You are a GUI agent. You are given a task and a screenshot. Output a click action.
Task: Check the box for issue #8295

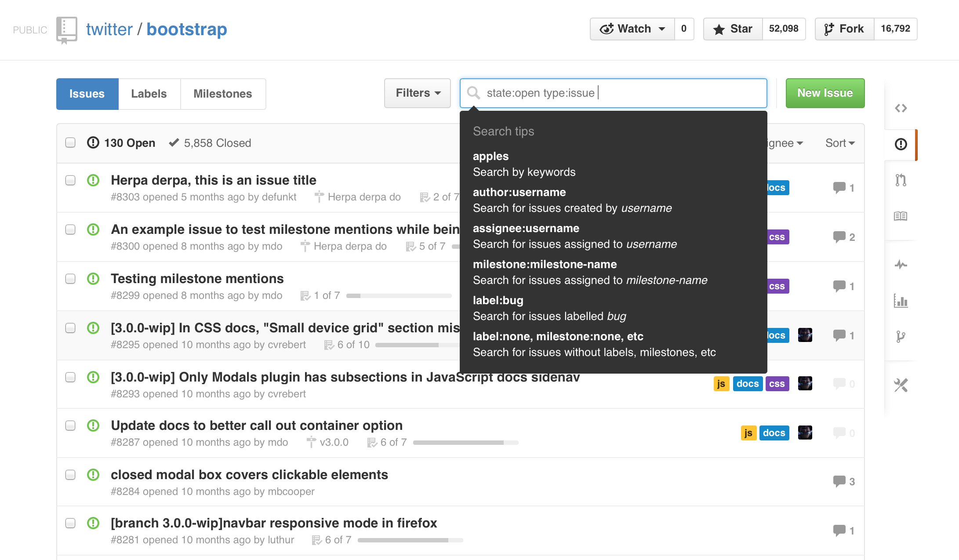tap(70, 328)
